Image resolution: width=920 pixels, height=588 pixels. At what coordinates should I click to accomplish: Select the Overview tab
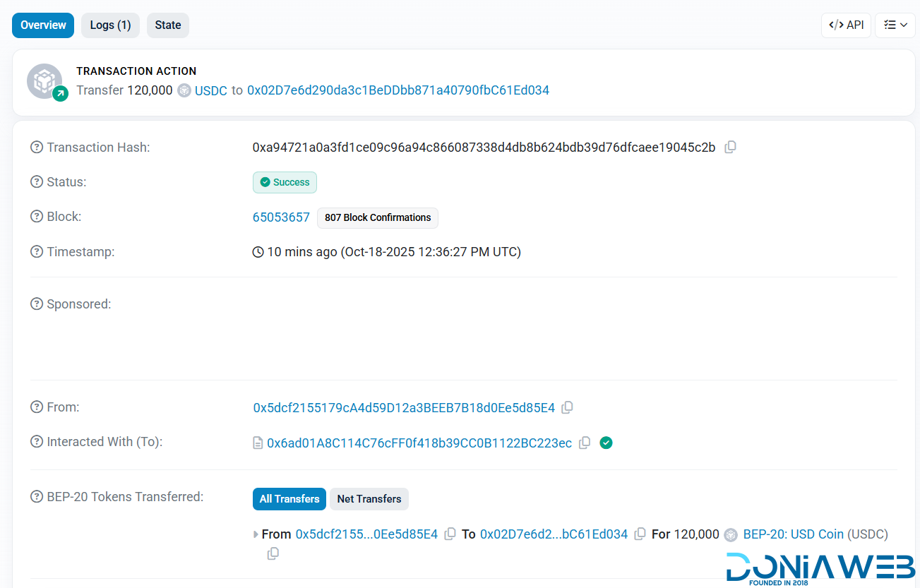[x=43, y=25]
